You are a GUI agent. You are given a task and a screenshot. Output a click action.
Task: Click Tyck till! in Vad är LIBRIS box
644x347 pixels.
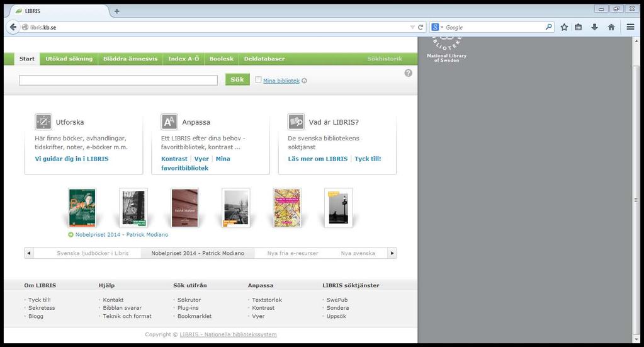(368, 159)
